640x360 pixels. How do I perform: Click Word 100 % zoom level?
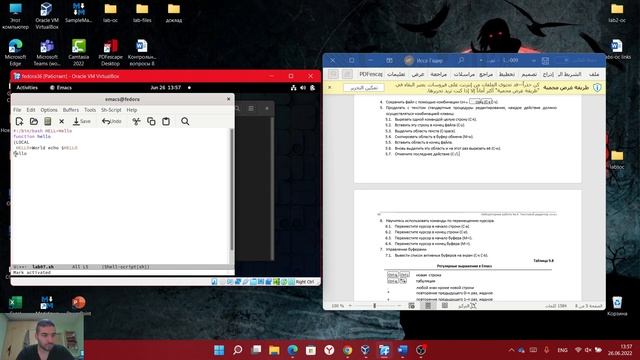click(338, 306)
